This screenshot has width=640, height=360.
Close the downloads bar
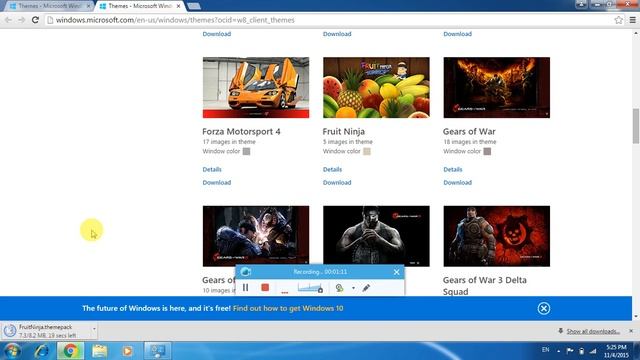[631, 331]
